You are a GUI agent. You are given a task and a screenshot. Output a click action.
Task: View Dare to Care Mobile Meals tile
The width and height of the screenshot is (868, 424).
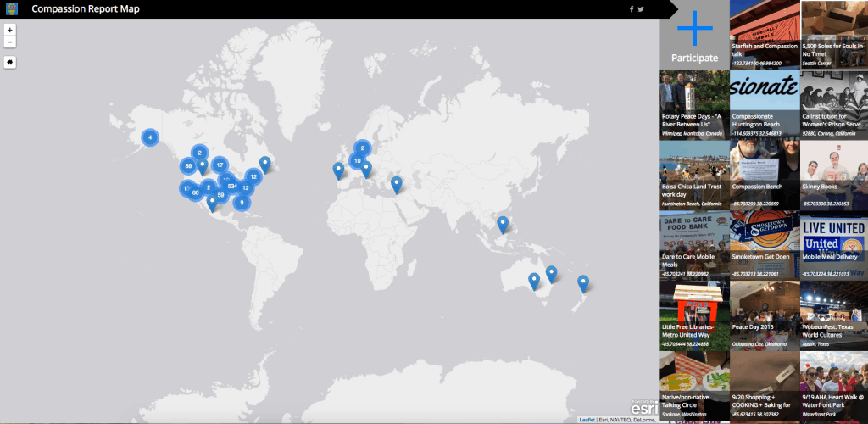694,245
